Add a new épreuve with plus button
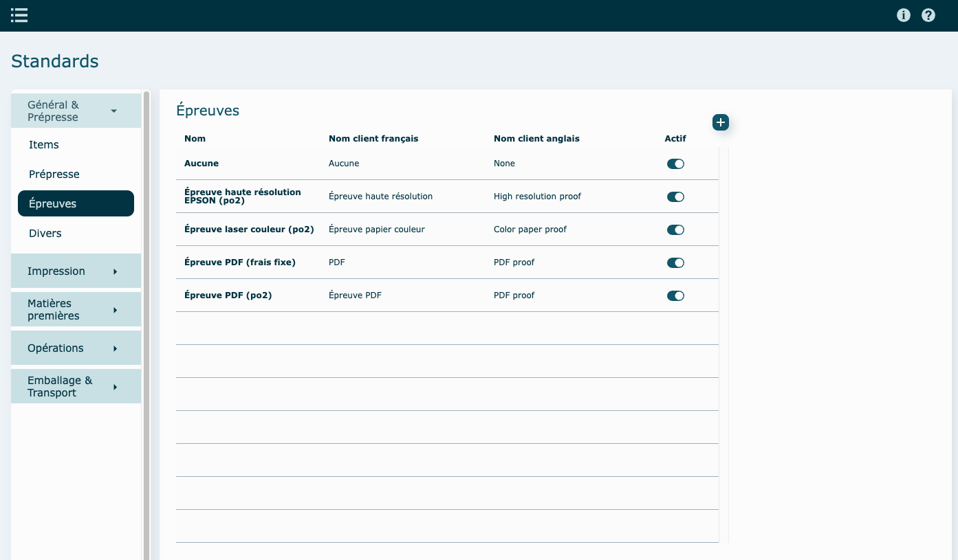 pyautogui.click(x=720, y=122)
